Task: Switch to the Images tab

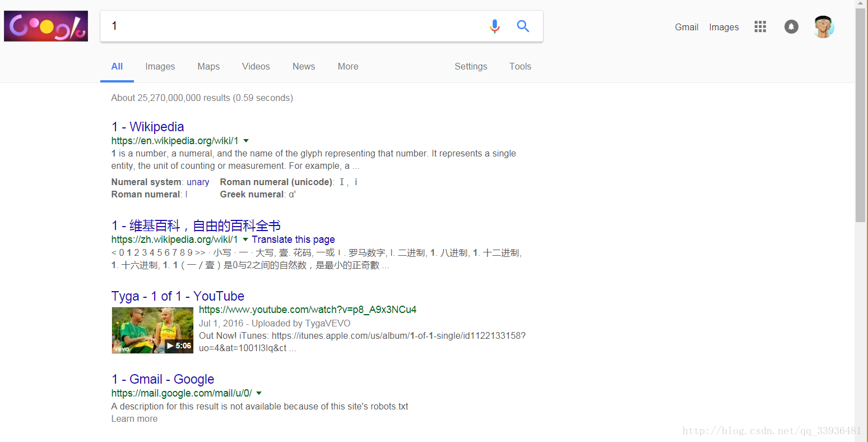Action: (x=160, y=66)
